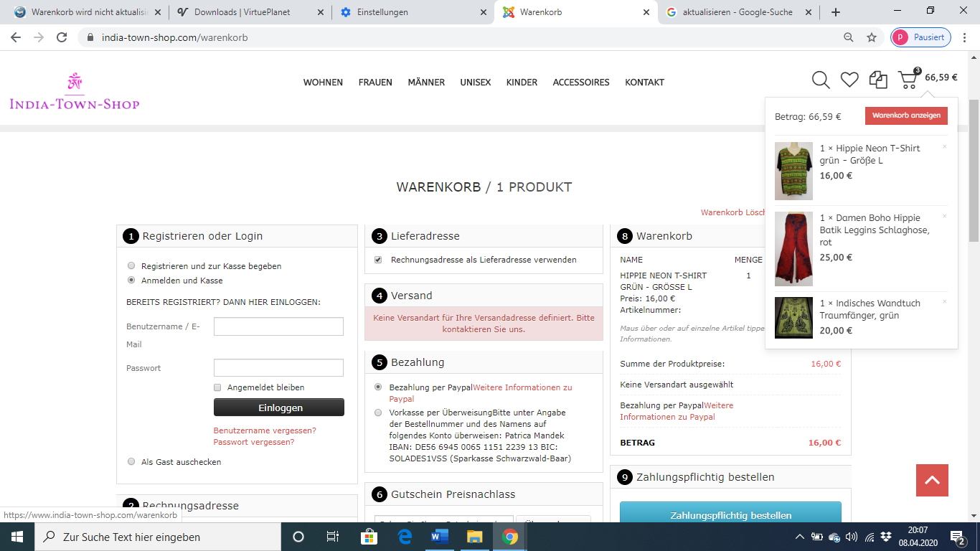The width and height of the screenshot is (980, 551).
Task: Open the product compare icon
Action: [x=878, y=80]
